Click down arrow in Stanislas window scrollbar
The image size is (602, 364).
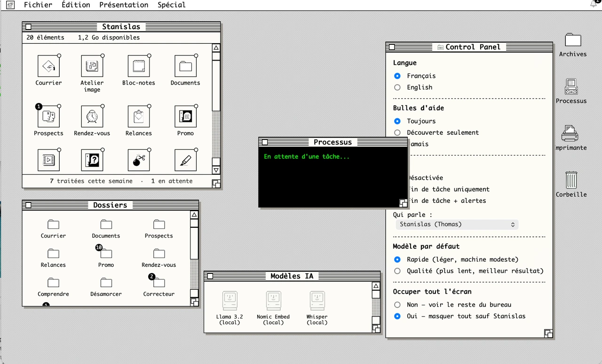pyautogui.click(x=216, y=170)
